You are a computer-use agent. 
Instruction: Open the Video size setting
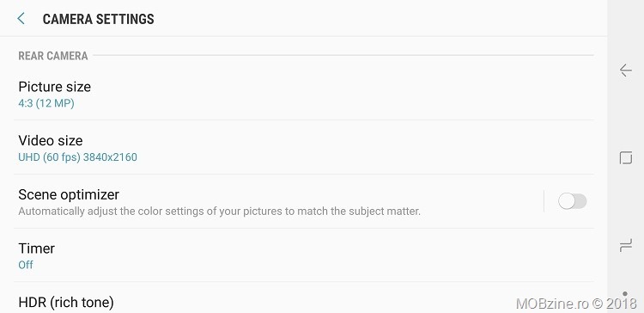(303, 148)
